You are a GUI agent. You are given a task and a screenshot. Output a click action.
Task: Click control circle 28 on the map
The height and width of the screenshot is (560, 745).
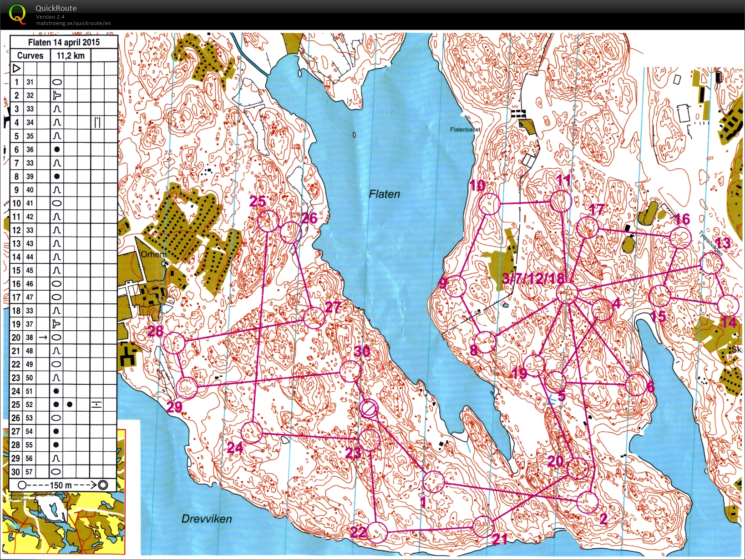point(174,343)
